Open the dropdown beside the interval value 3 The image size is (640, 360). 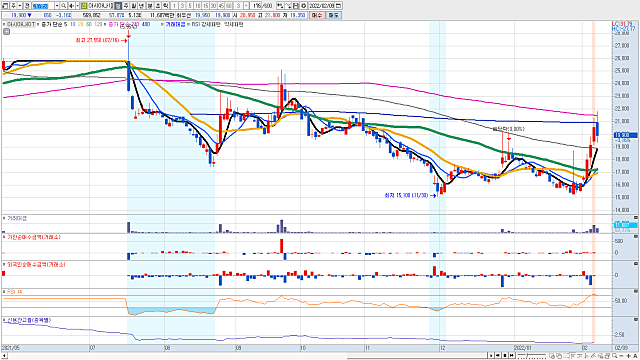pyautogui.click(x=246, y=6)
